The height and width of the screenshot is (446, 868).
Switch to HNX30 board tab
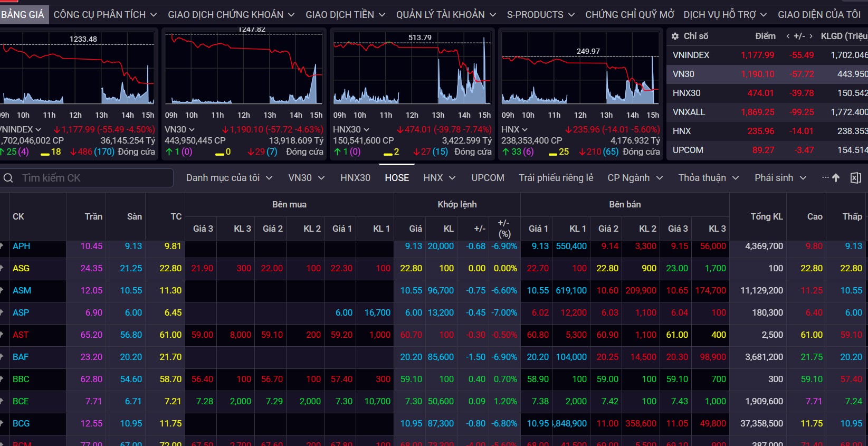pos(355,178)
